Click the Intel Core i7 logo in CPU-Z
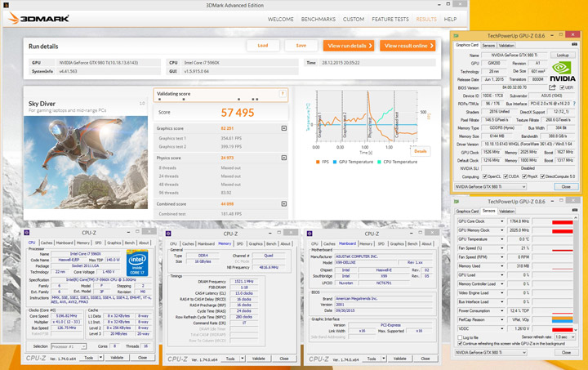This screenshot has width=588, height=370. coord(137,263)
